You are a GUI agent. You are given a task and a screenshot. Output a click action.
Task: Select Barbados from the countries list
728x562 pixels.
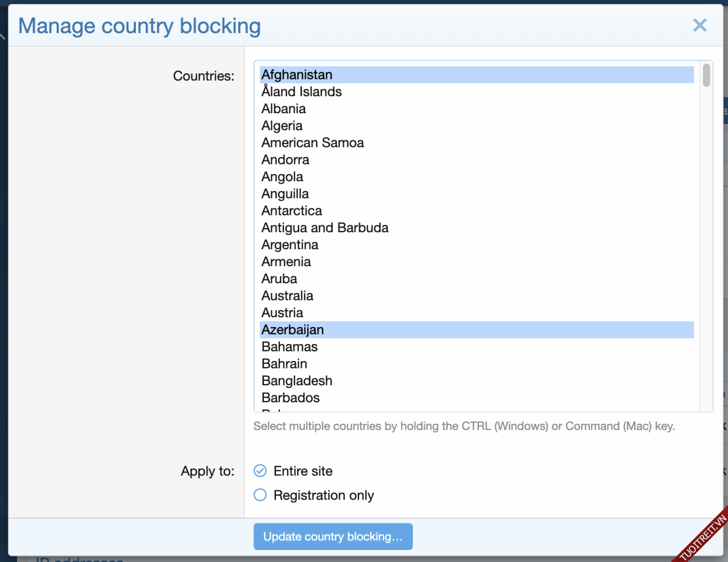point(290,398)
